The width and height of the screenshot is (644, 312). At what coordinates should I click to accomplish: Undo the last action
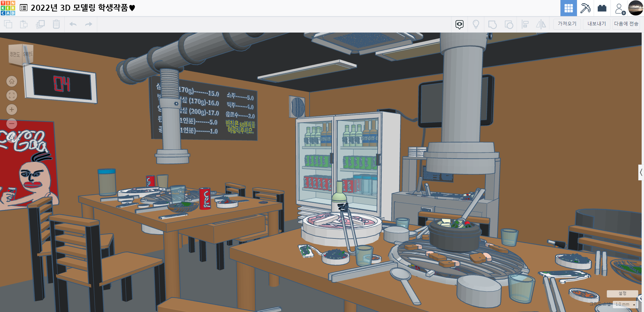[x=73, y=24]
